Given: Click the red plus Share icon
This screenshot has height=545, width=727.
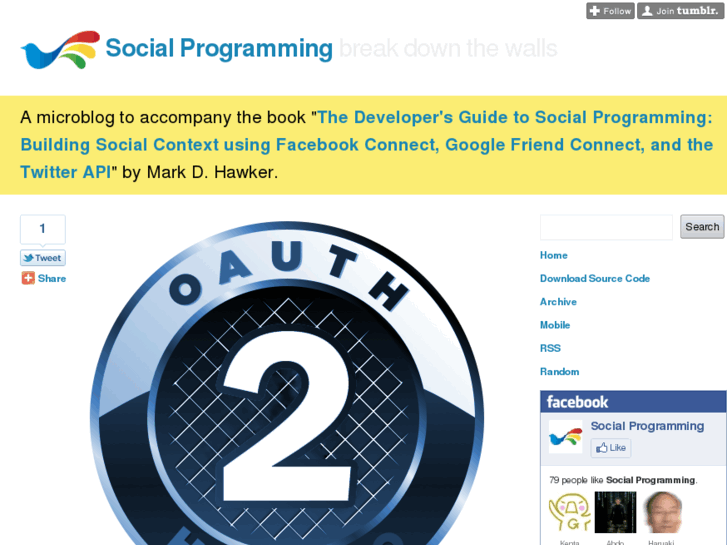Looking at the screenshot, I should coord(28,278).
